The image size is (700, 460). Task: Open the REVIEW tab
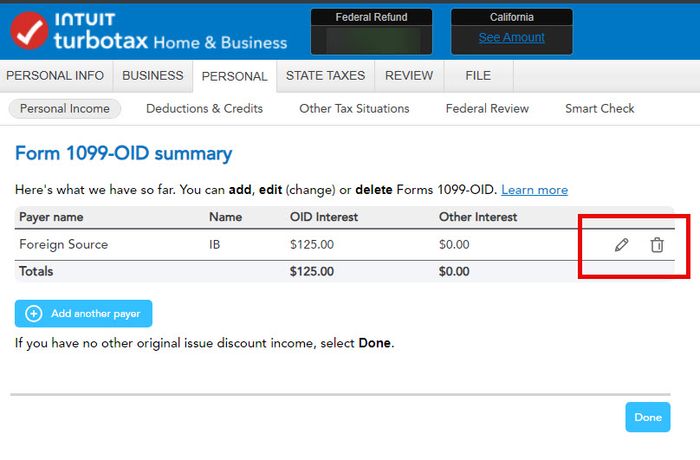pyautogui.click(x=409, y=76)
